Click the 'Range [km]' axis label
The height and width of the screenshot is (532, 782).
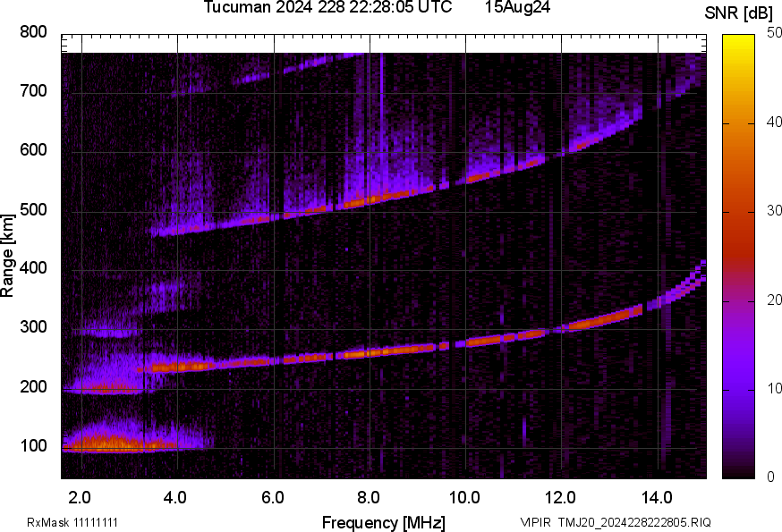7,256
